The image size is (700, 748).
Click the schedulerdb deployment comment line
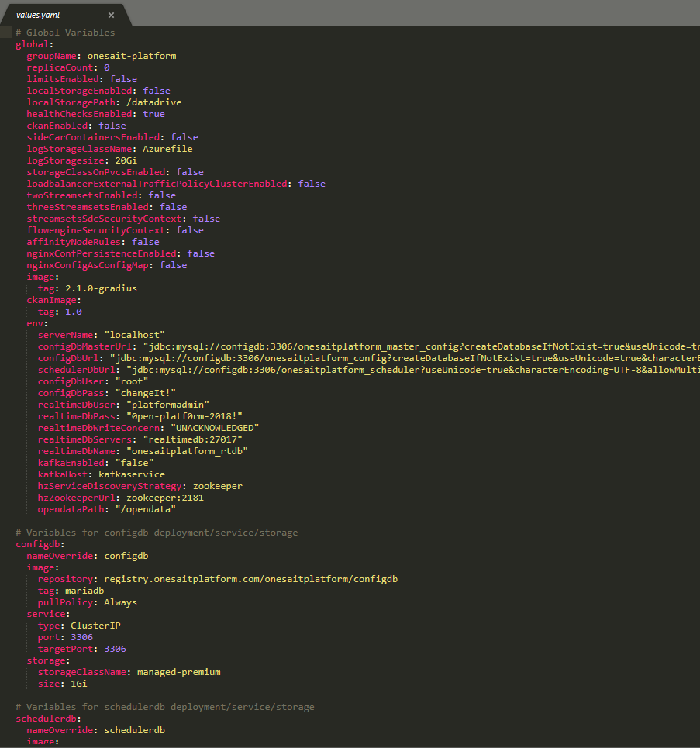click(164, 707)
